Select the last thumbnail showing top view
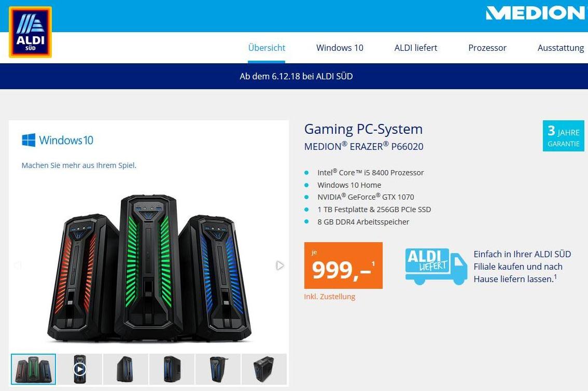The width and height of the screenshot is (588, 391). pos(264,369)
